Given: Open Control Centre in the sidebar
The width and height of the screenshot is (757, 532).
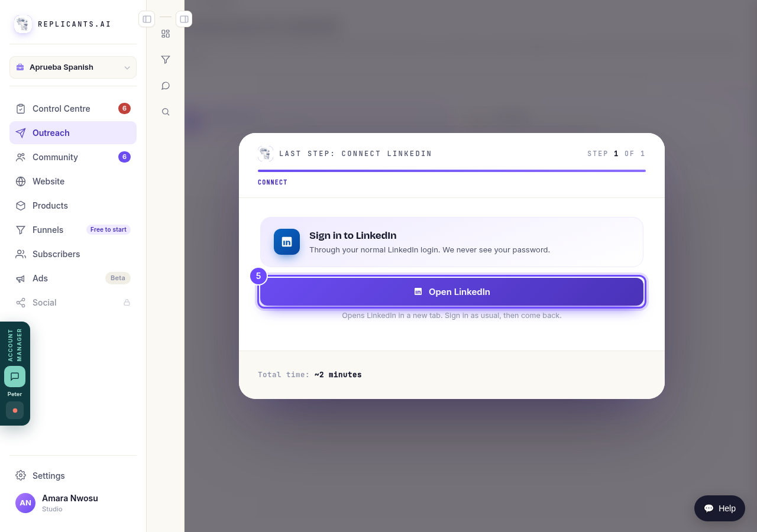Looking at the screenshot, I should pos(73,109).
